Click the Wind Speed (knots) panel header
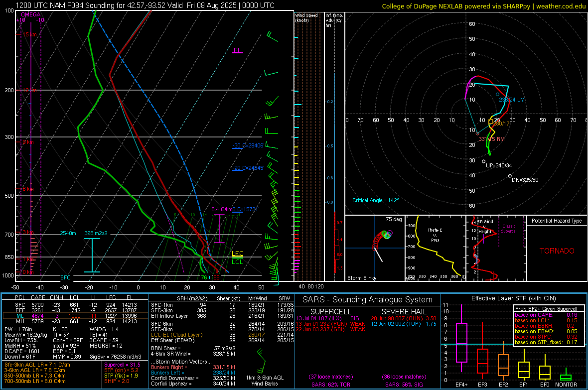Screen dimensions: 588x390 click(x=306, y=17)
